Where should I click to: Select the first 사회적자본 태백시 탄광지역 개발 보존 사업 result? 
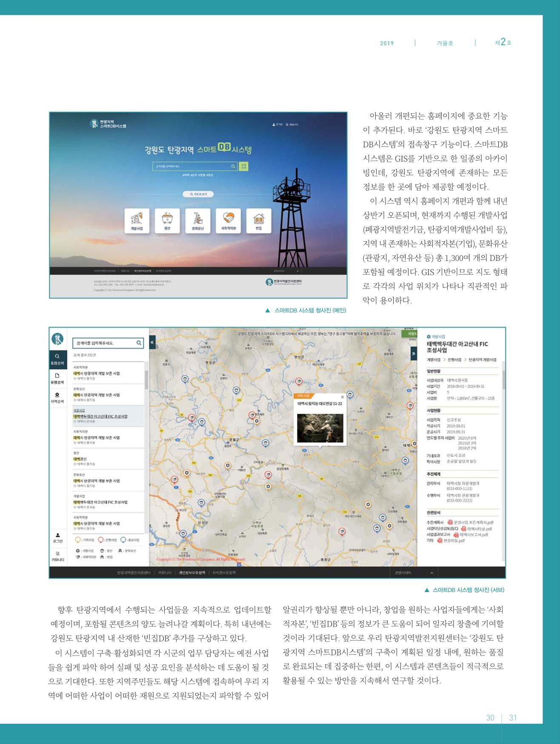108,373
